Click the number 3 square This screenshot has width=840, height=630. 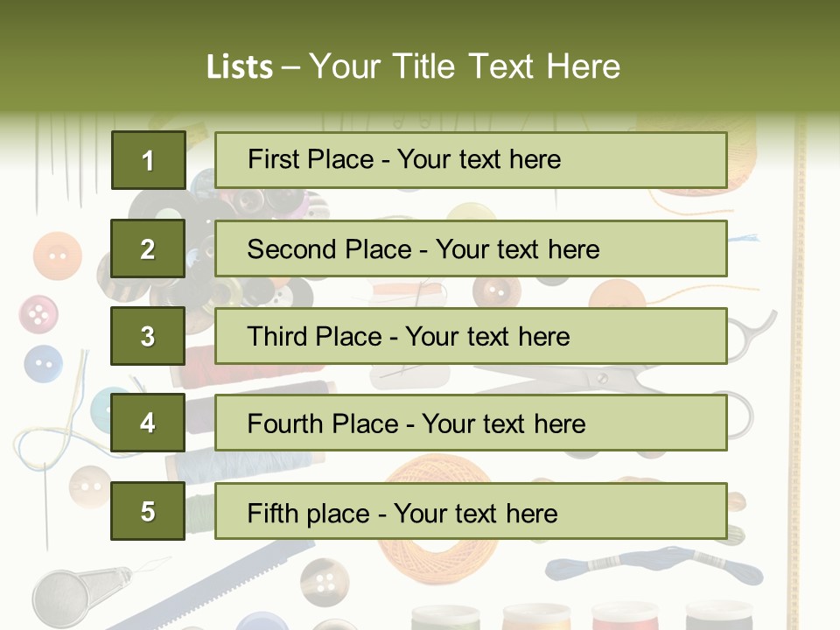point(148,336)
